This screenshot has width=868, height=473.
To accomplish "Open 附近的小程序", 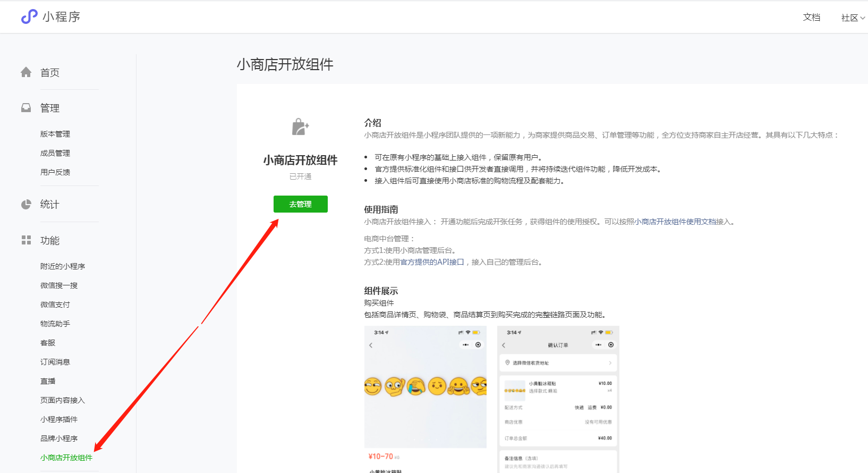I will [x=63, y=266].
